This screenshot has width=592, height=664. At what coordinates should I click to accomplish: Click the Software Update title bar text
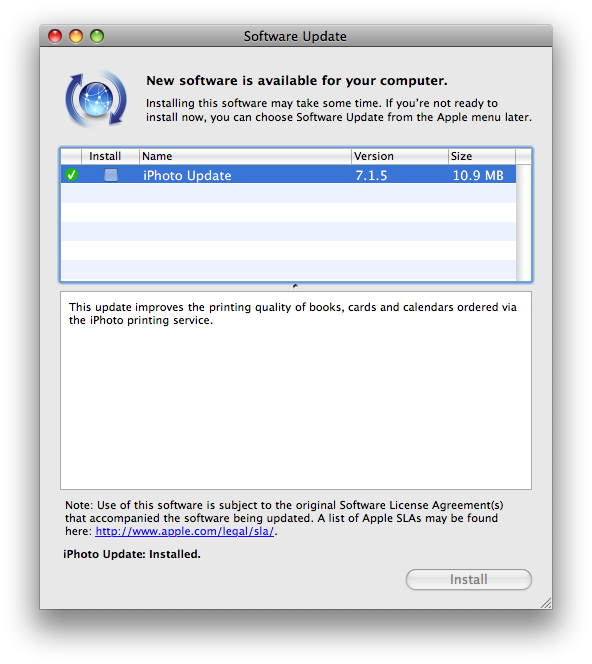295,36
